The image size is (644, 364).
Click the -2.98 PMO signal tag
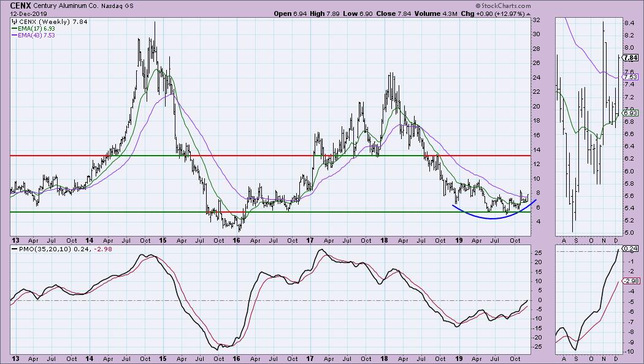coord(631,281)
